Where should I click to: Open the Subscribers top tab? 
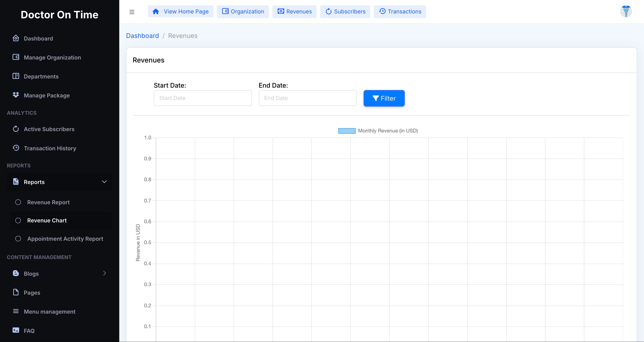345,12
